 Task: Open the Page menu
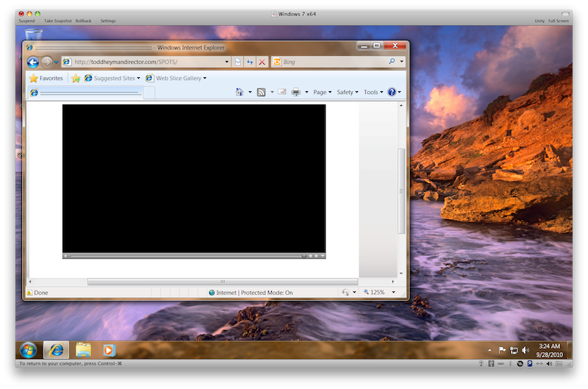[x=322, y=92]
